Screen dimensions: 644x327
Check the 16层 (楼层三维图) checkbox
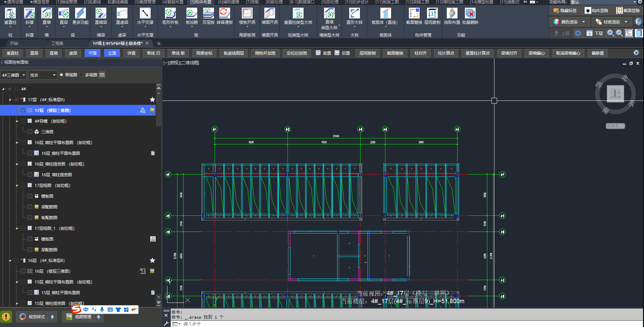tap(23, 271)
